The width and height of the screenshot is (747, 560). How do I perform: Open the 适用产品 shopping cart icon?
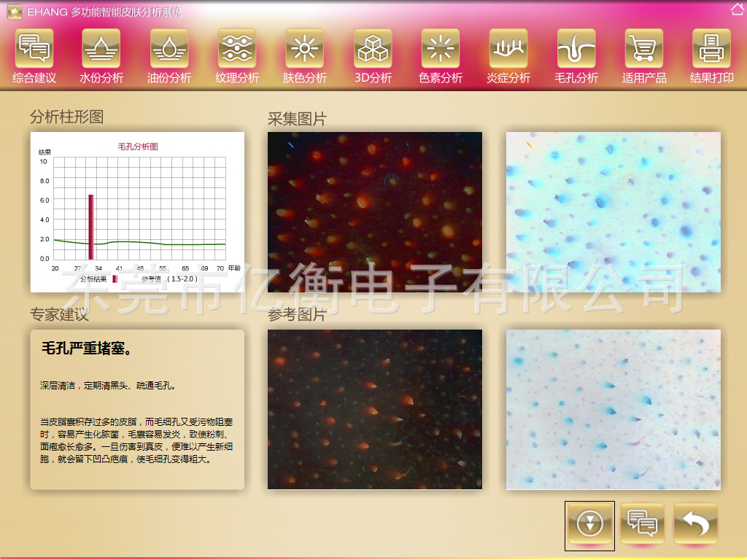[x=644, y=50]
